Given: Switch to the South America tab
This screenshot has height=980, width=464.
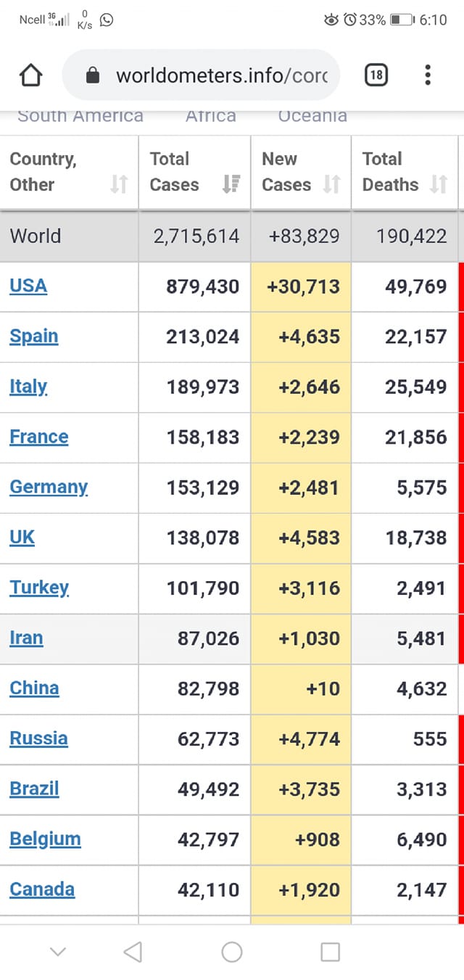Looking at the screenshot, I should (x=80, y=115).
